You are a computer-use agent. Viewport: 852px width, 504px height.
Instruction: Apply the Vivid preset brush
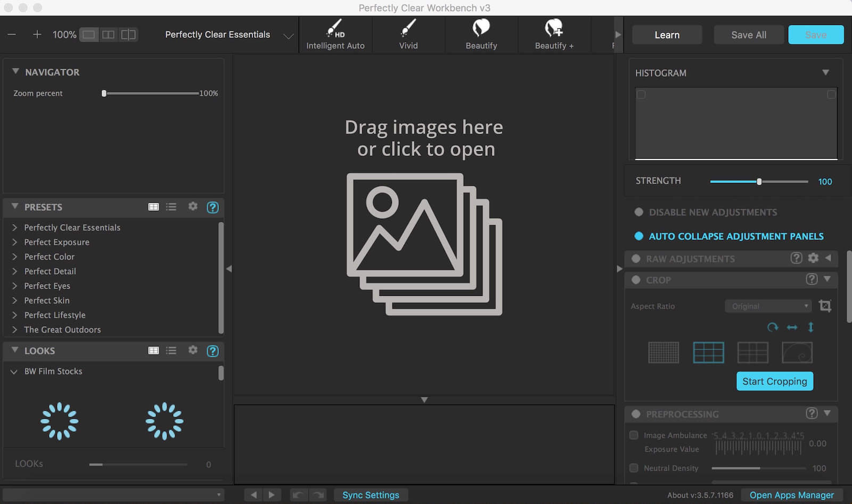click(x=408, y=35)
